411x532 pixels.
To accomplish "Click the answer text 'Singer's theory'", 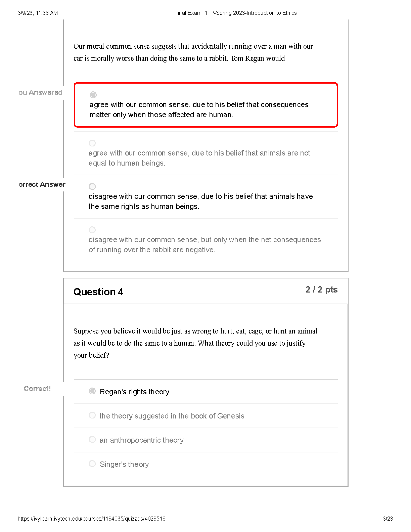I will pos(124,464).
